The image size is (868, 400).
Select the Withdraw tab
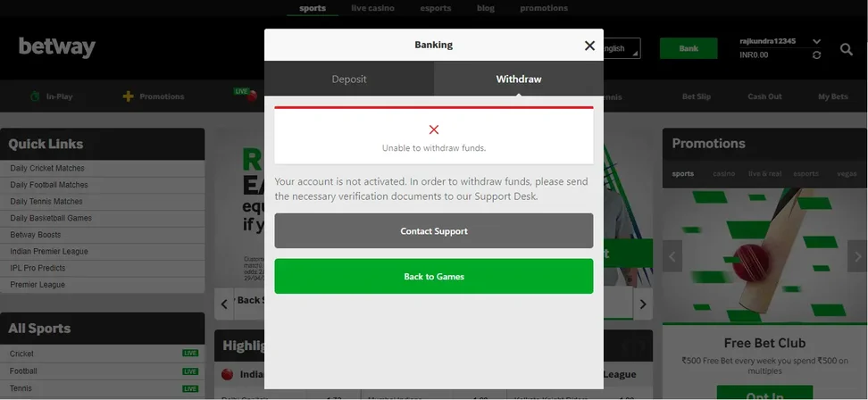[519, 79]
